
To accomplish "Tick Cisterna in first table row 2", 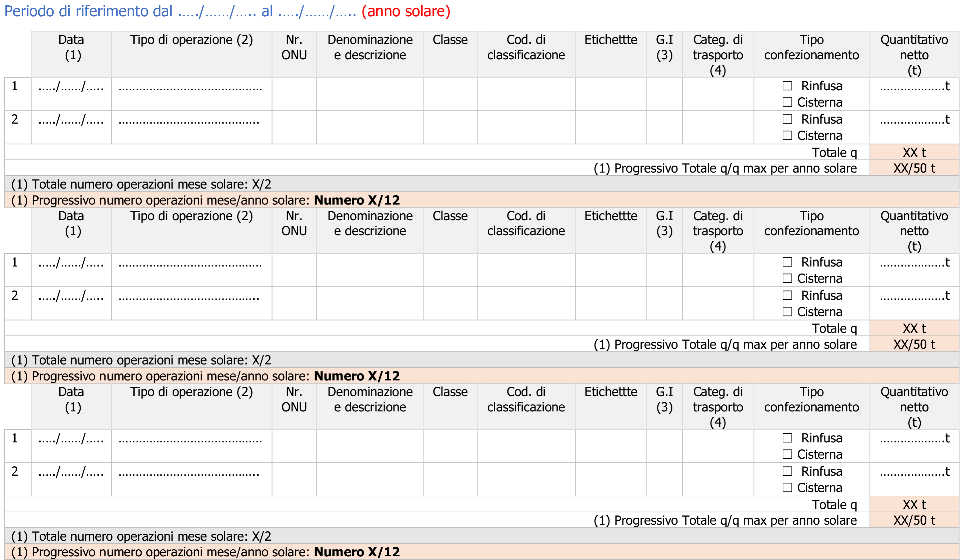I will click(x=787, y=136).
